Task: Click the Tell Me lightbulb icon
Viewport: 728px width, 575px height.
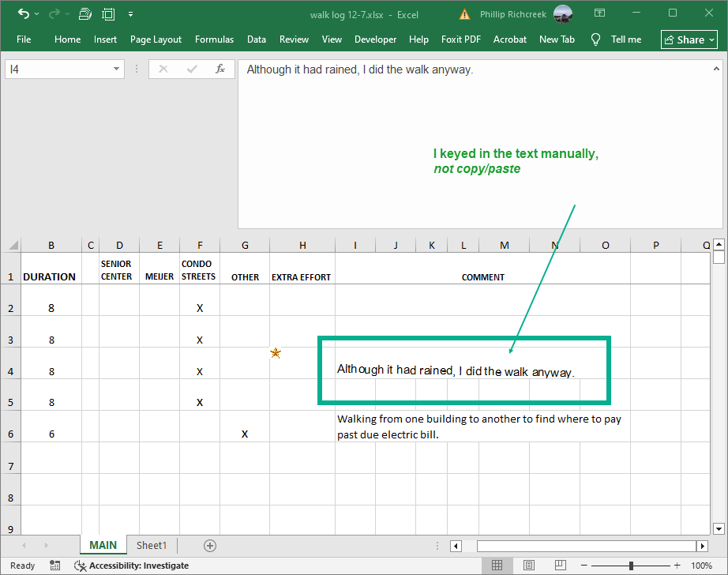Action: coord(595,39)
